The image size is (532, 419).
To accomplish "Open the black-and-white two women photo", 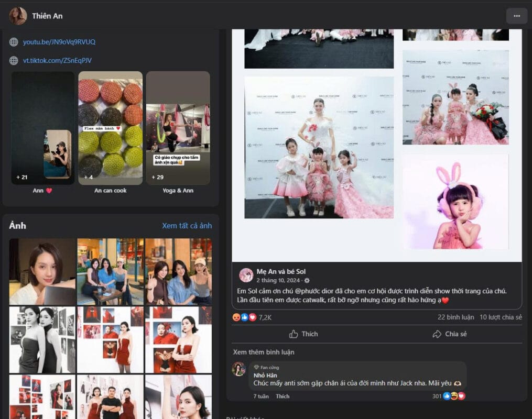I will click(42, 340).
